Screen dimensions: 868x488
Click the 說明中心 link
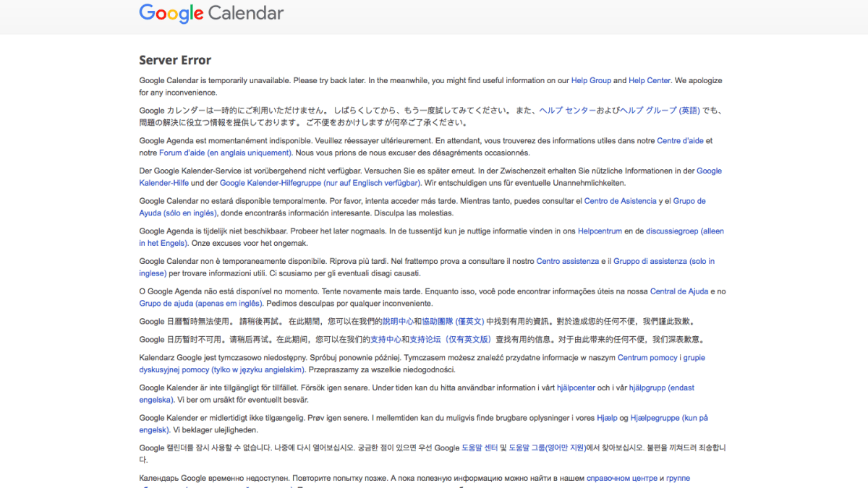point(397,322)
